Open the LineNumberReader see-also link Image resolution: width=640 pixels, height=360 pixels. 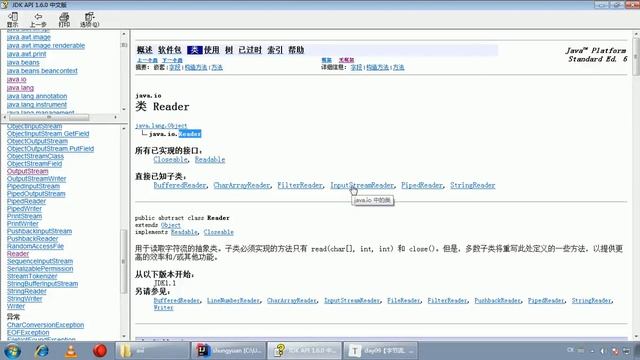point(233,301)
